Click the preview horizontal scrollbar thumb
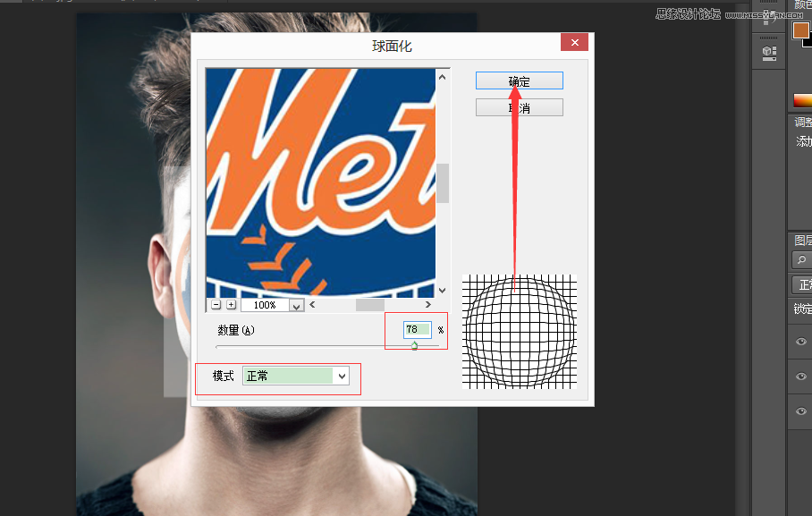Viewport: 812px width, 516px height. pos(369,305)
